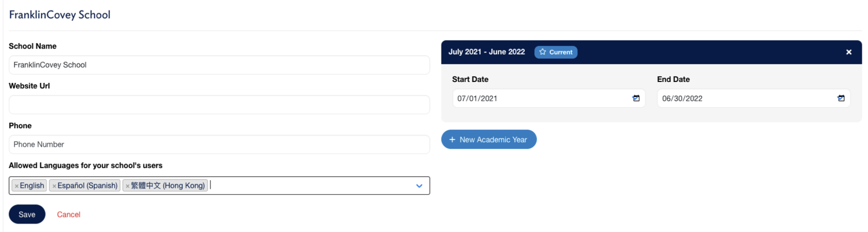Remove the English language tag

coord(17,186)
